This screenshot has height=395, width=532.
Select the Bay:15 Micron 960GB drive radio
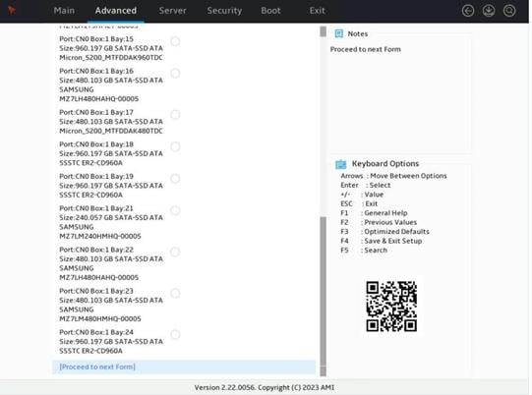pyautogui.click(x=176, y=41)
